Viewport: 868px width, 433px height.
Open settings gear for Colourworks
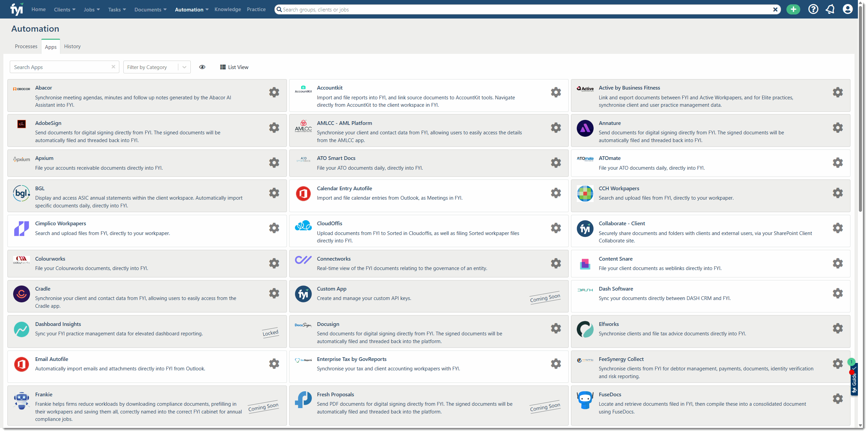274,263
